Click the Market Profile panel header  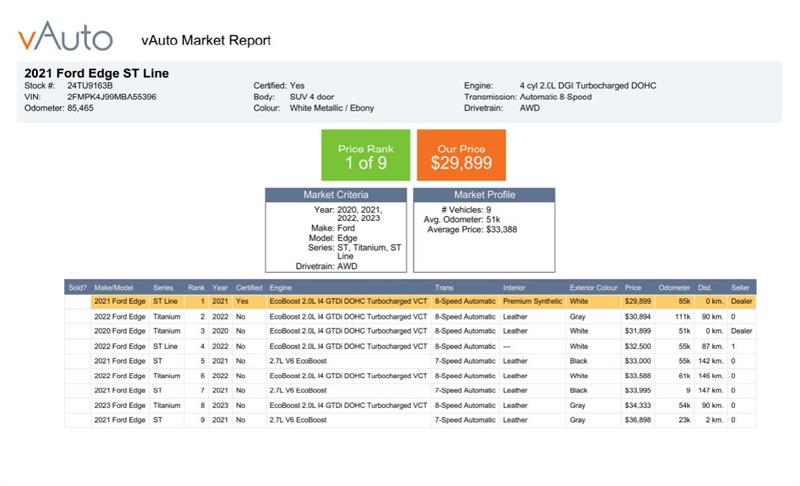point(484,195)
